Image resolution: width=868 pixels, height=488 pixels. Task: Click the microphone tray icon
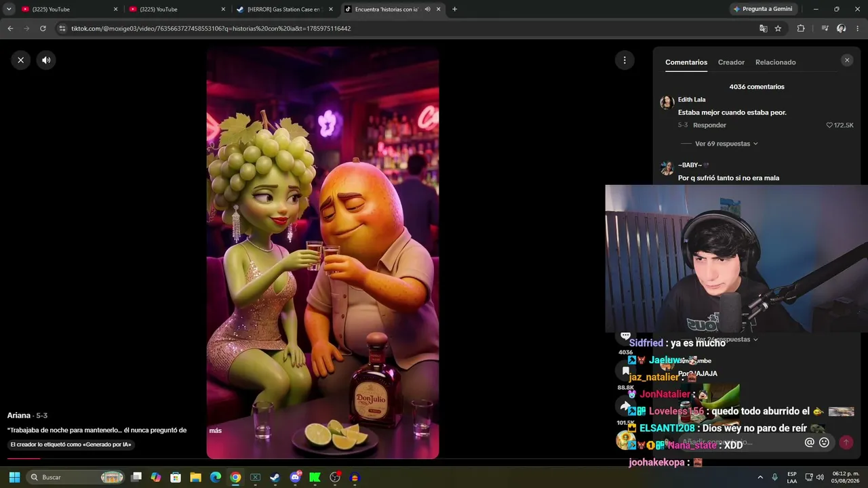click(x=774, y=477)
